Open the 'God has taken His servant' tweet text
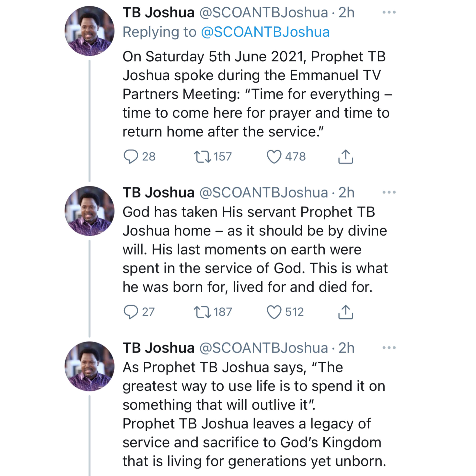Viewport: 476px width, 476px height. coord(255,249)
